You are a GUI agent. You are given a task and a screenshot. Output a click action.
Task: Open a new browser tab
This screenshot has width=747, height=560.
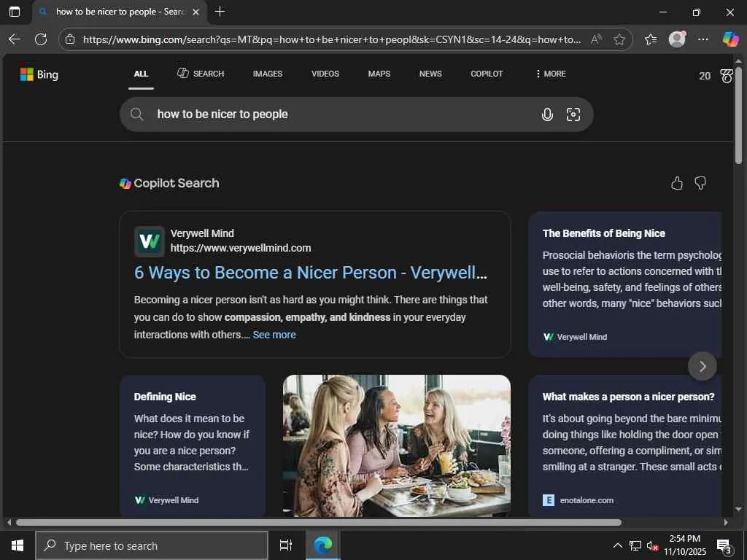220,12
